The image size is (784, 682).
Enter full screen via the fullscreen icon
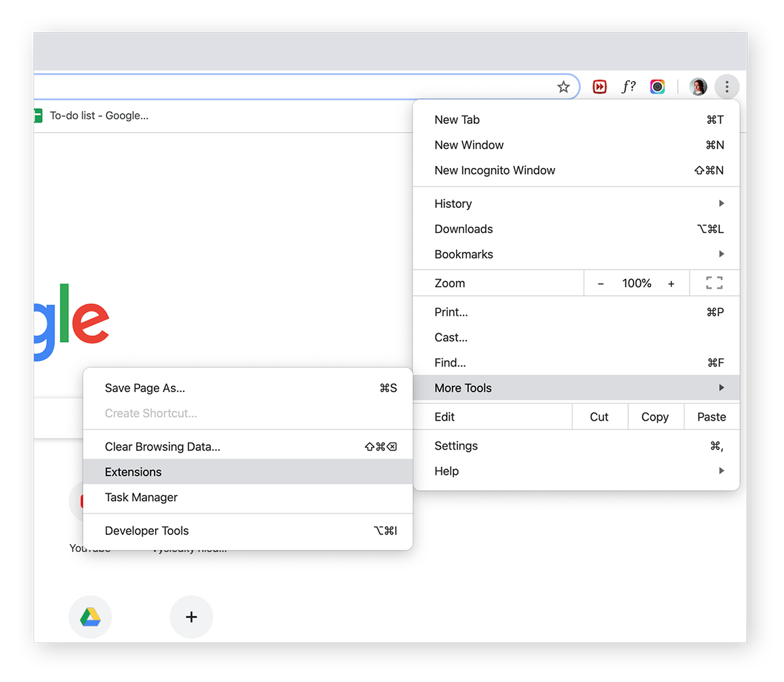[x=714, y=282]
